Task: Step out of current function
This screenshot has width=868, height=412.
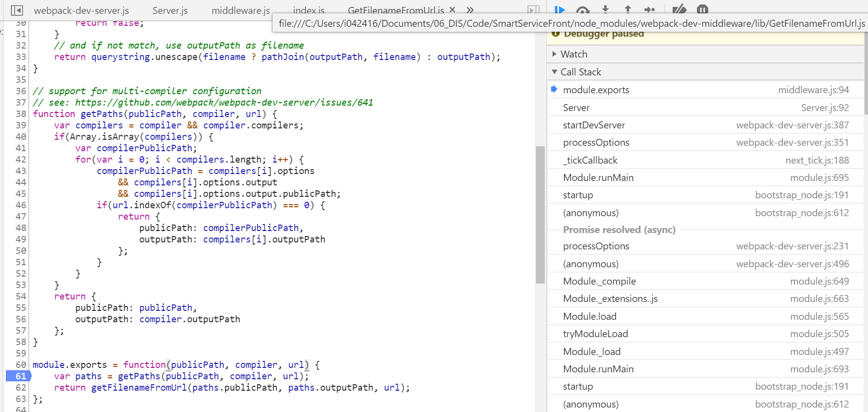Action: point(628,9)
